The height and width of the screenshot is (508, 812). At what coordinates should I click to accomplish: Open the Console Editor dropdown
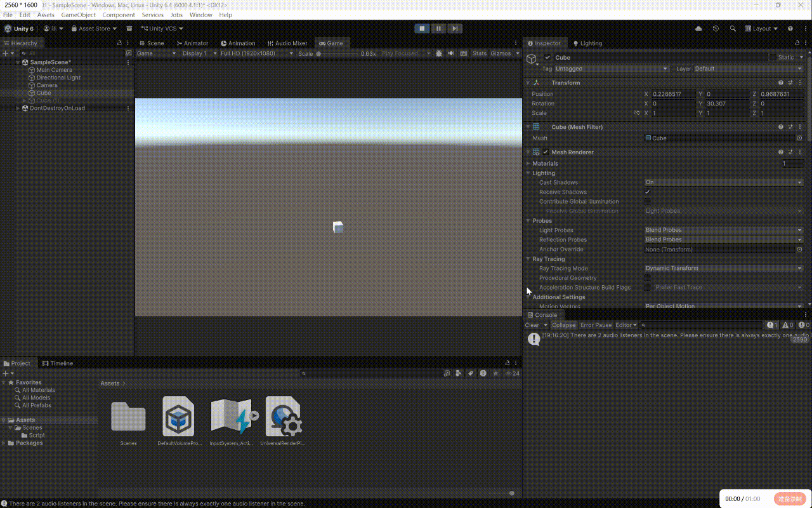[x=626, y=325]
